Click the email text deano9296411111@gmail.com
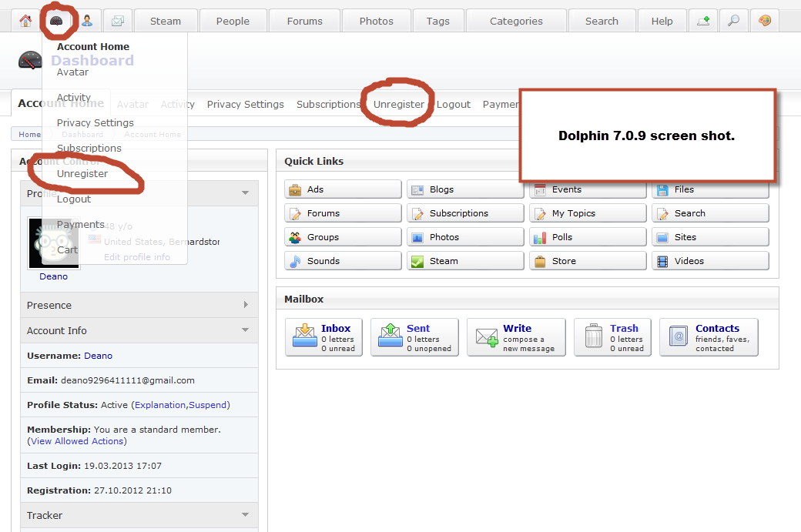Image resolution: width=801 pixels, height=532 pixels. (128, 380)
